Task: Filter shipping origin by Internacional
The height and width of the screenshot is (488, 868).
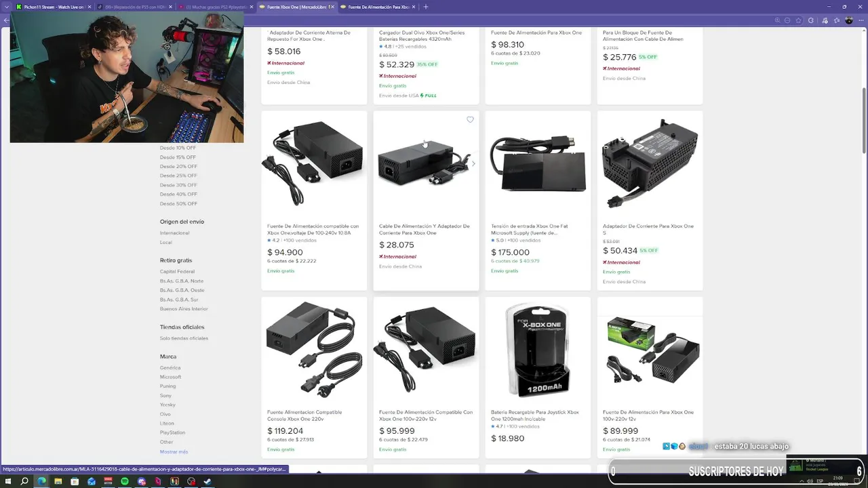Action: pyautogui.click(x=174, y=233)
